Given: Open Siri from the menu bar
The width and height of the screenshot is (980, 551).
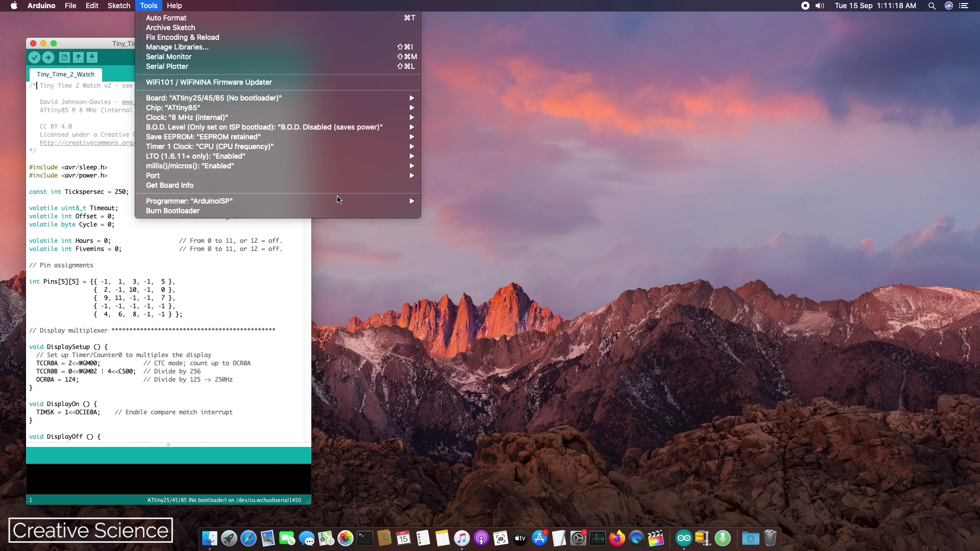Looking at the screenshot, I should click(x=949, y=6).
